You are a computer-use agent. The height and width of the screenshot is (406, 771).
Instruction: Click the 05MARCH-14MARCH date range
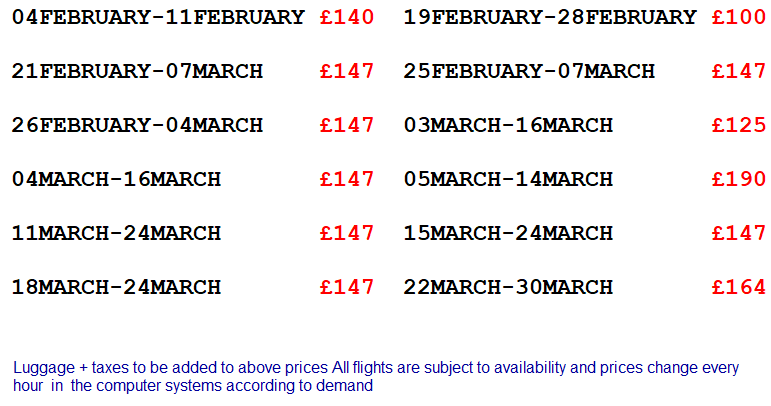(x=508, y=179)
